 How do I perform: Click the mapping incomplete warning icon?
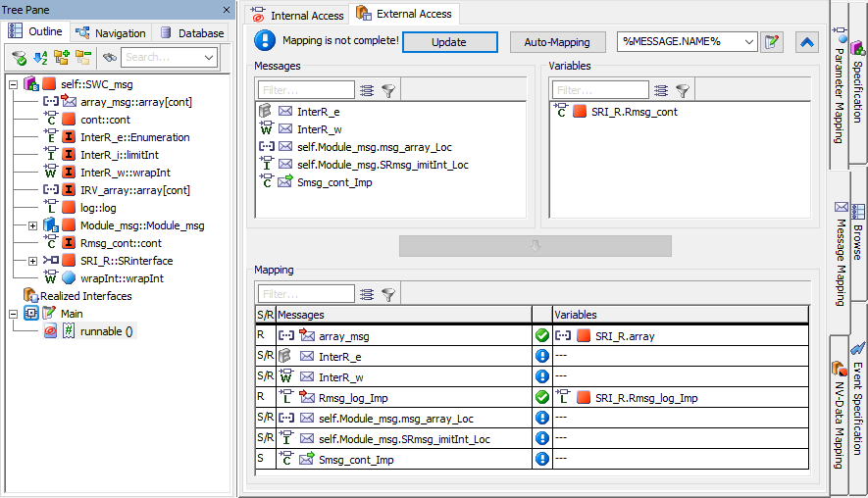point(265,40)
